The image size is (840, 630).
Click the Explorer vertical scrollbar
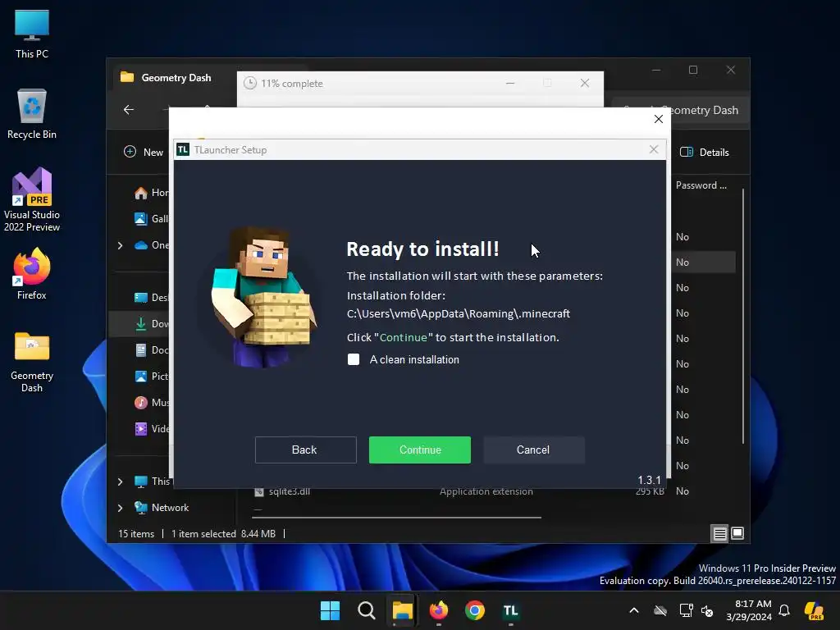pos(743,316)
